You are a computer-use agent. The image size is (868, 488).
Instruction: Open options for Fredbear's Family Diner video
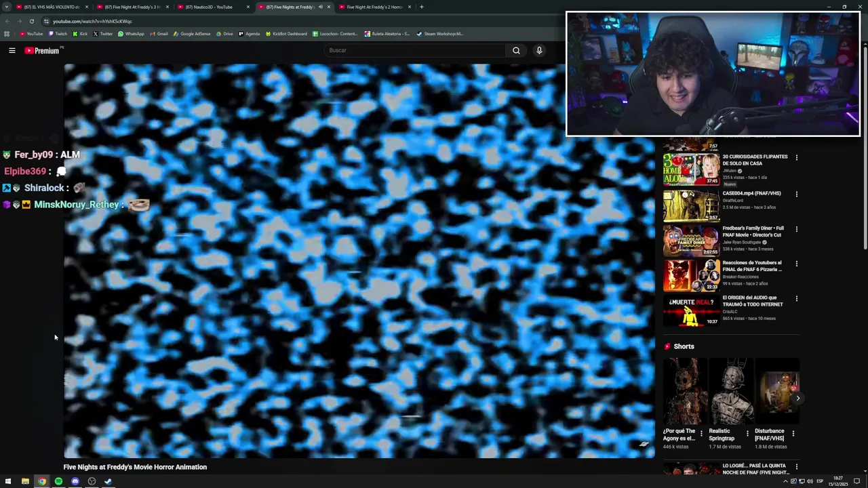pos(796,230)
